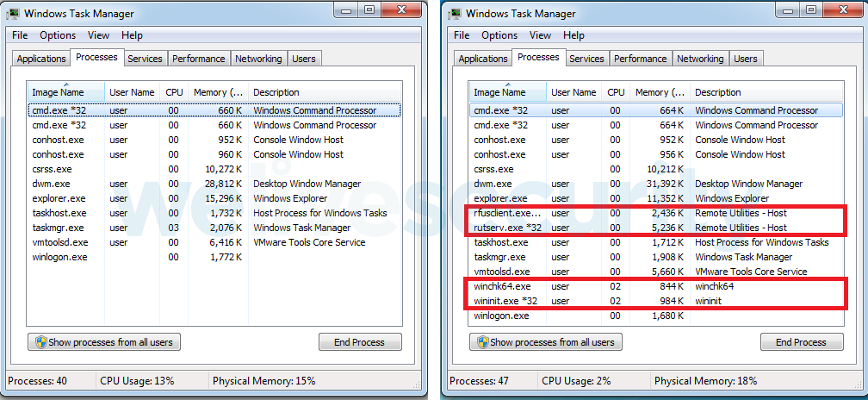868x400 pixels.
Task: Open the View menu in the left window
Action: (x=98, y=35)
